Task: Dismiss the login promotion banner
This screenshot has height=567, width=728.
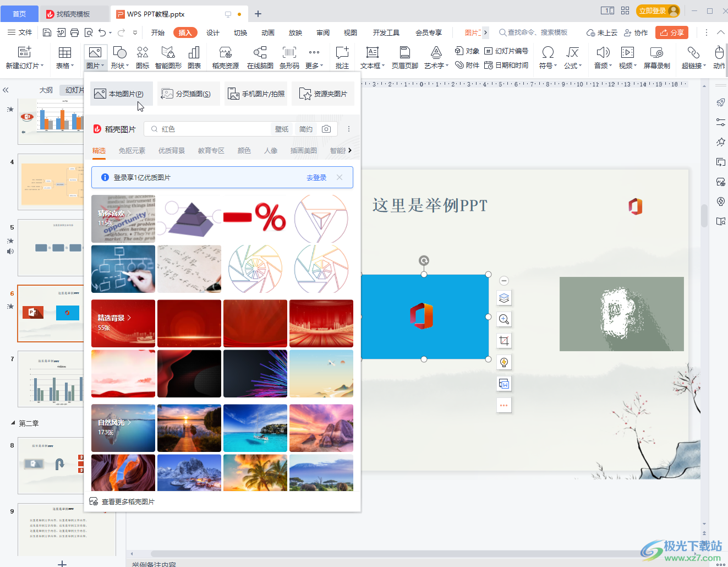Action: pyautogui.click(x=340, y=177)
